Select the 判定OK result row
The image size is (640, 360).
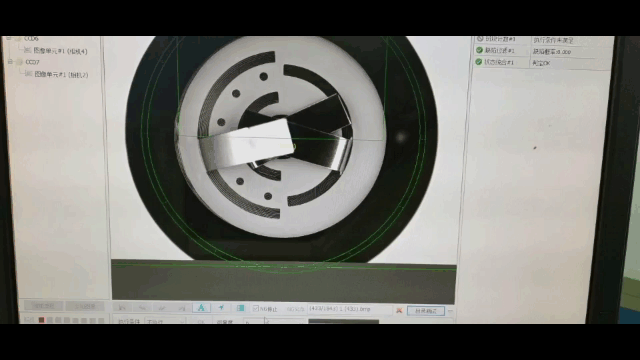tap(543, 62)
